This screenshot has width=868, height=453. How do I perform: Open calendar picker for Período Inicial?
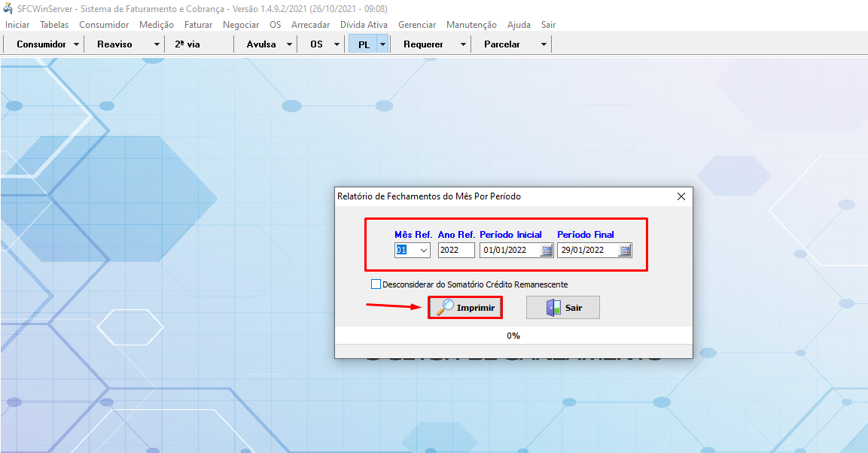coord(547,251)
